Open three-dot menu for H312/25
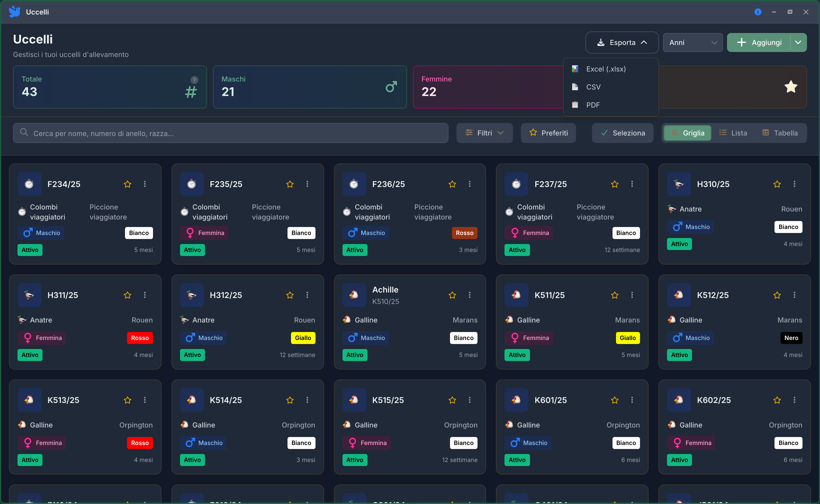 pyautogui.click(x=307, y=295)
